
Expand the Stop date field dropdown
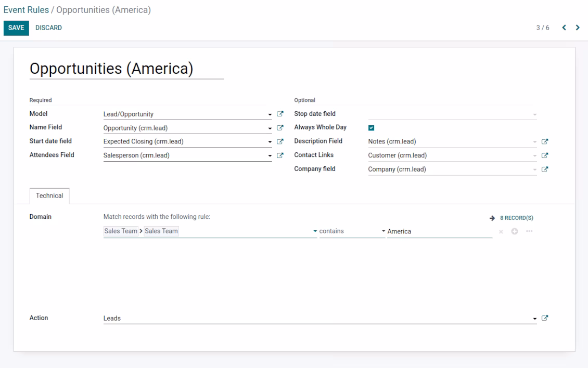point(535,114)
